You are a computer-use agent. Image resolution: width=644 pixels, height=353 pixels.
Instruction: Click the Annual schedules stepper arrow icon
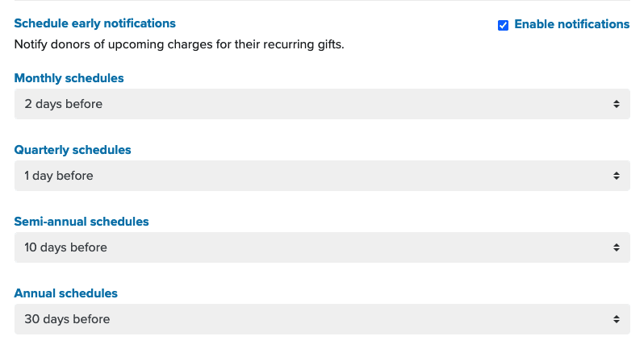(617, 319)
